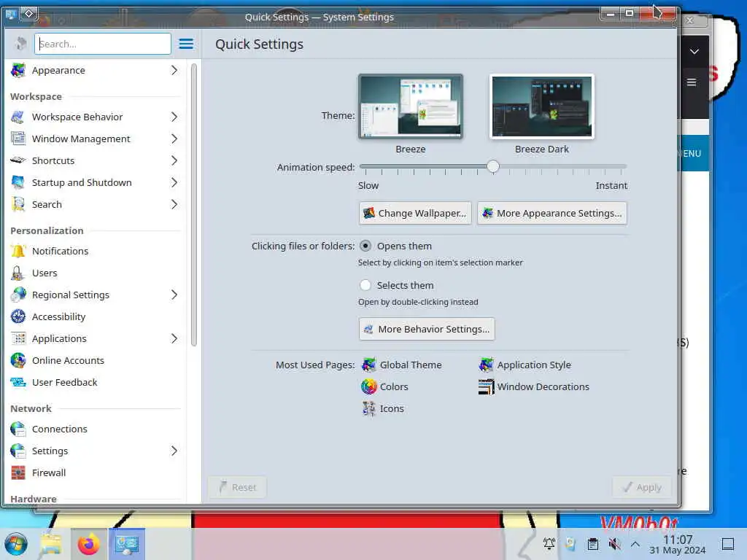Open the hamburger menu beside search field
The height and width of the screenshot is (560, 747).
[x=186, y=44]
